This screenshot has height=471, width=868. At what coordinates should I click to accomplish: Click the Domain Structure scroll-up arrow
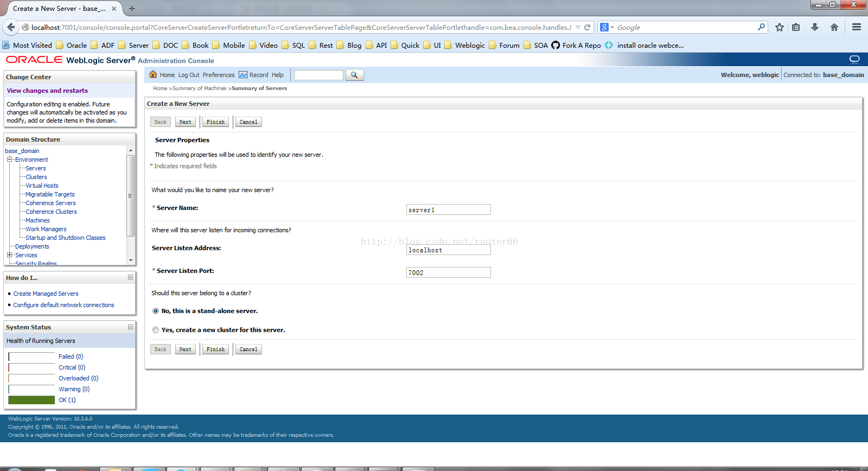pos(130,150)
